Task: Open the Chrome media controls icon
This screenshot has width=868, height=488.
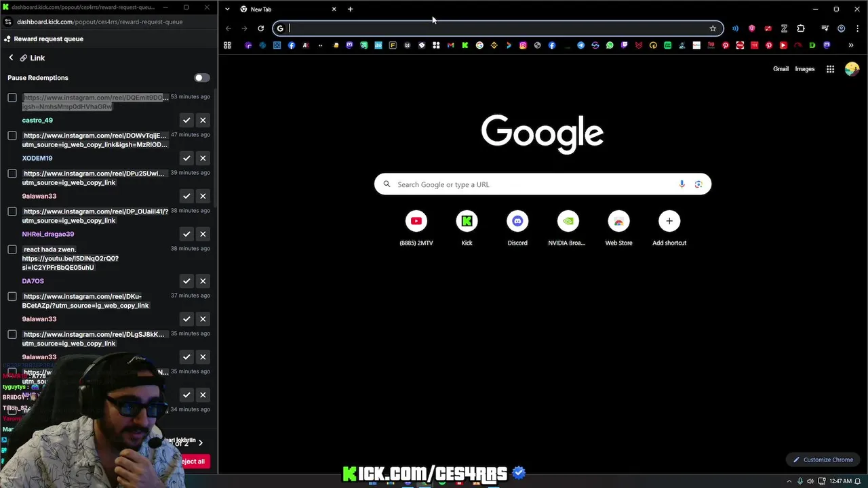Action: [x=825, y=28]
